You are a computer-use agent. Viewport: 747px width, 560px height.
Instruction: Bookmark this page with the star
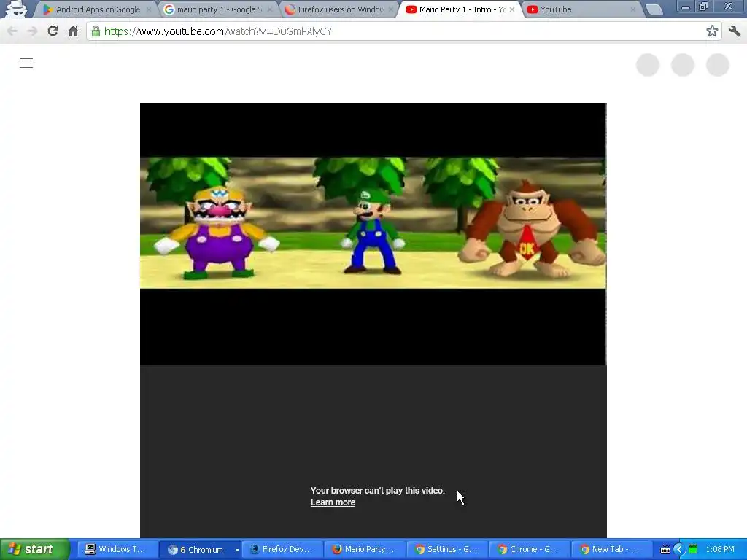point(712,31)
